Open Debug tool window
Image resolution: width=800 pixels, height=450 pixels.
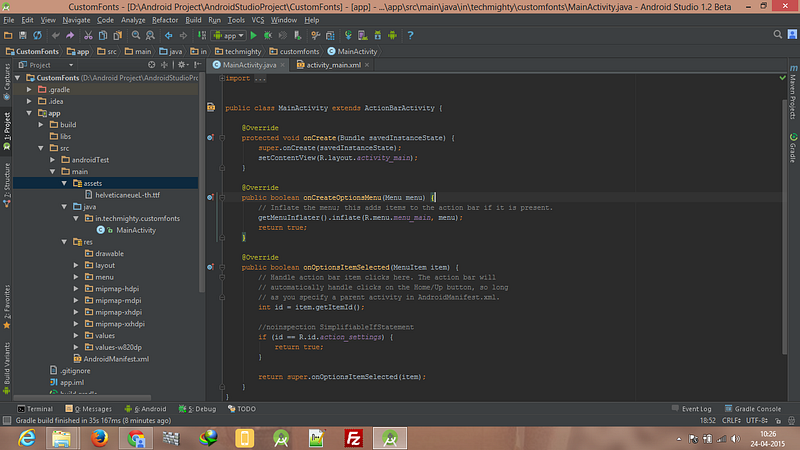pos(197,409)
